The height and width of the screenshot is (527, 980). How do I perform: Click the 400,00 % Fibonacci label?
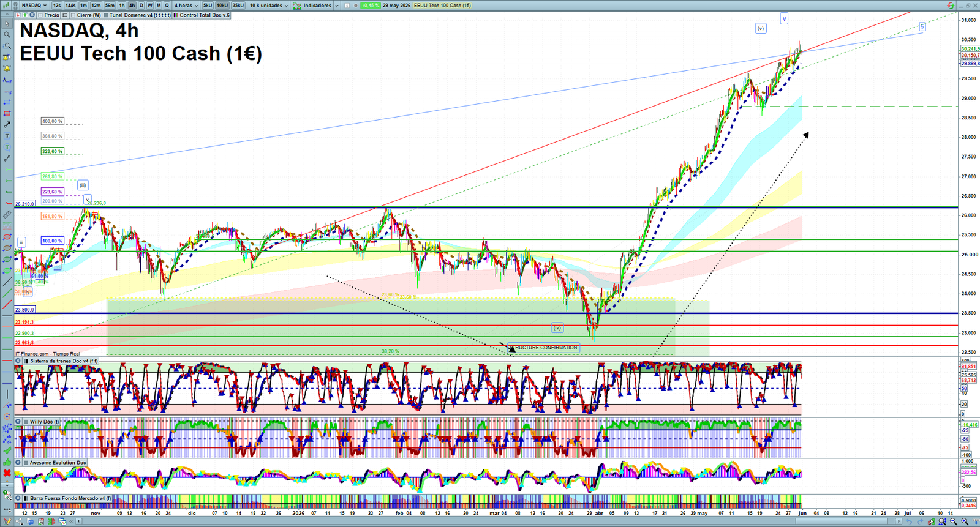[52, 121]
